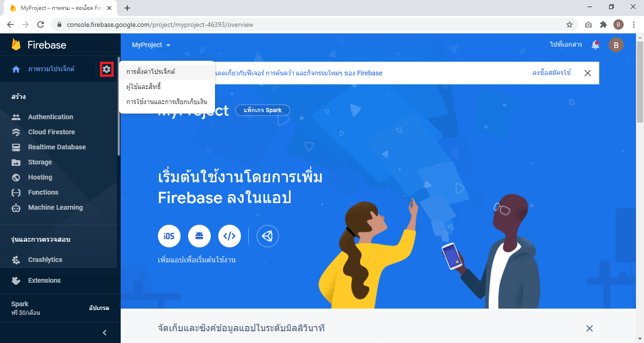Go to Realtime Database section
The width and height of the screenshot is (644, 343).
coord(57,147)
